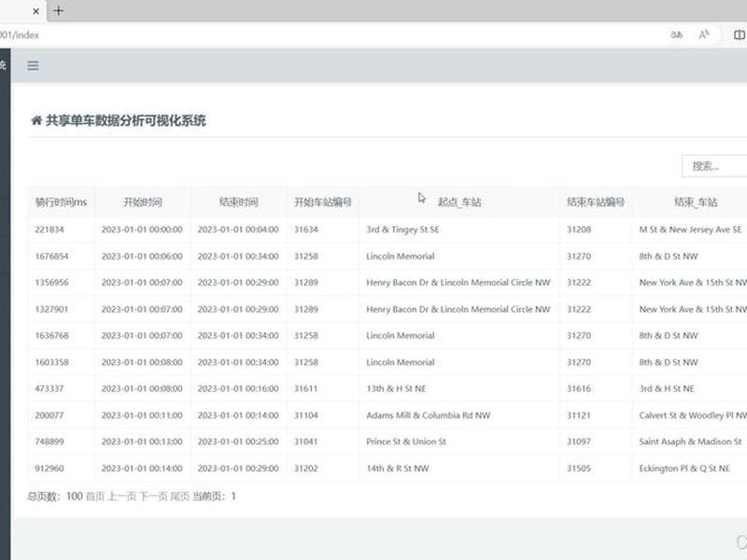Sort by 骑行时间ms column header

coord(61,203)
